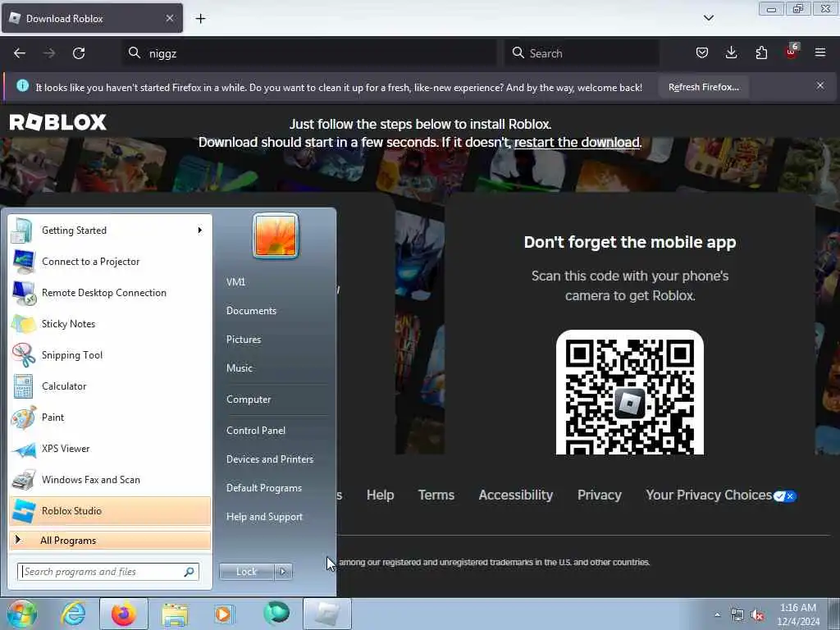Click the red uBlock extension icon
The width and height of the screenshot is (840, 630).
(792, 52)
